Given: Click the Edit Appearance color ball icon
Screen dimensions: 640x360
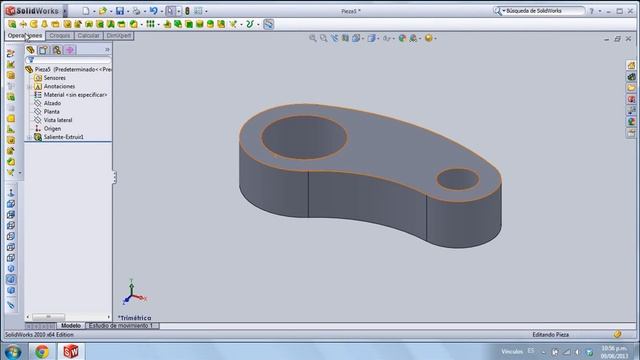Looking at the screenshot, I should (402, 38).
